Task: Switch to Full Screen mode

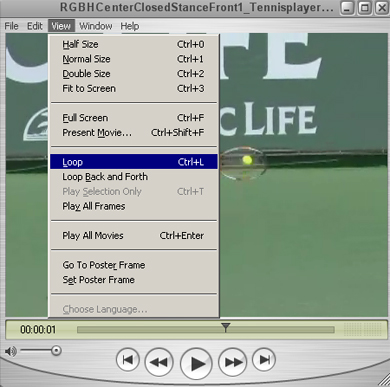Action: (x=134, y=118)
